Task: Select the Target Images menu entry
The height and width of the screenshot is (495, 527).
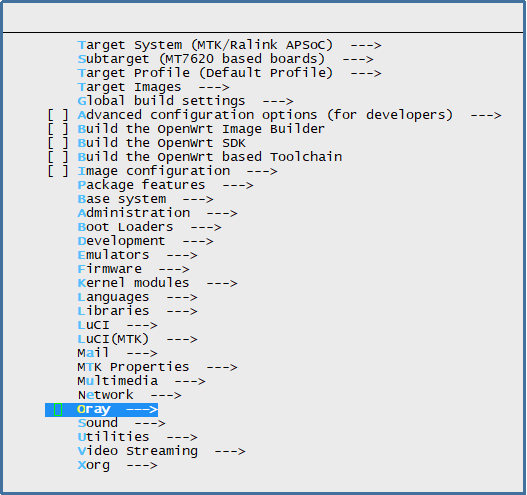Action: pos(153,87)
